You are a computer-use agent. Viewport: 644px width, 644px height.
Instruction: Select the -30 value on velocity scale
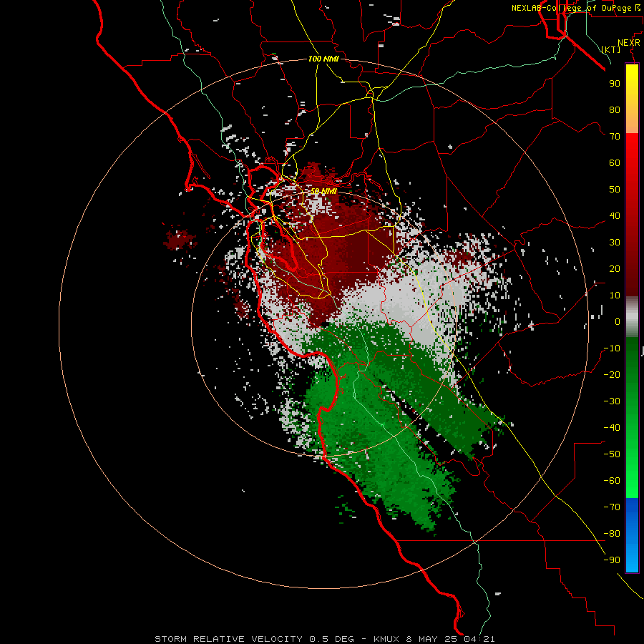(x=612, y=401)
